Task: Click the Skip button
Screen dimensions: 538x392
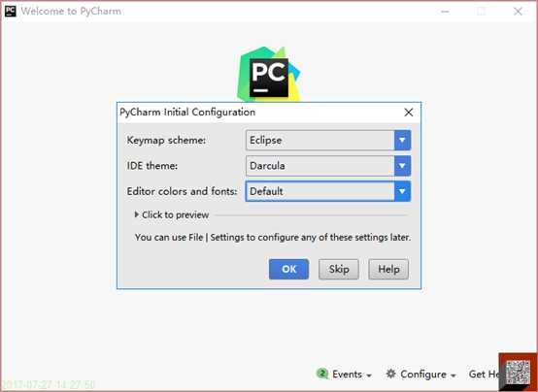Action: coord(339,269)
